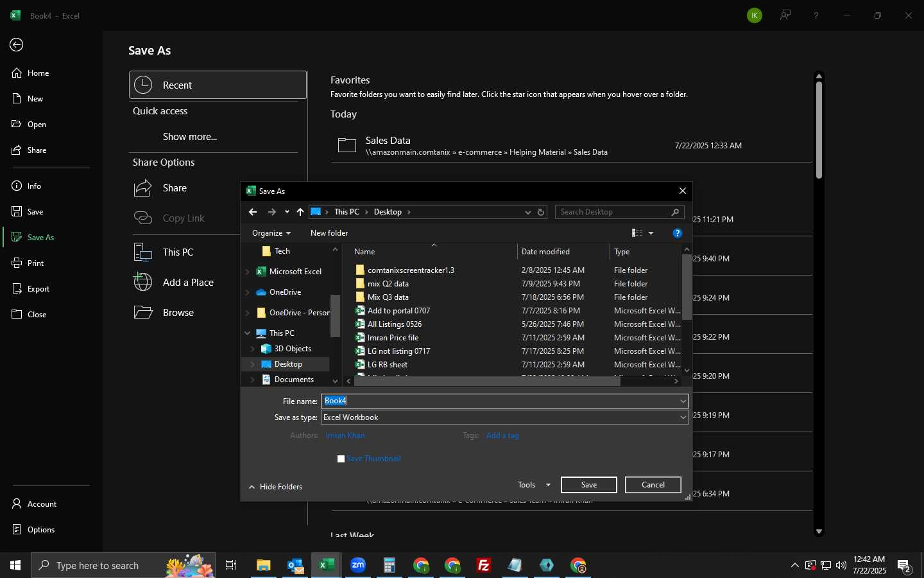Viewport: 924px width, 578px height.
Task: Select the Recent locations entry
Action: [x=218, y=85]
